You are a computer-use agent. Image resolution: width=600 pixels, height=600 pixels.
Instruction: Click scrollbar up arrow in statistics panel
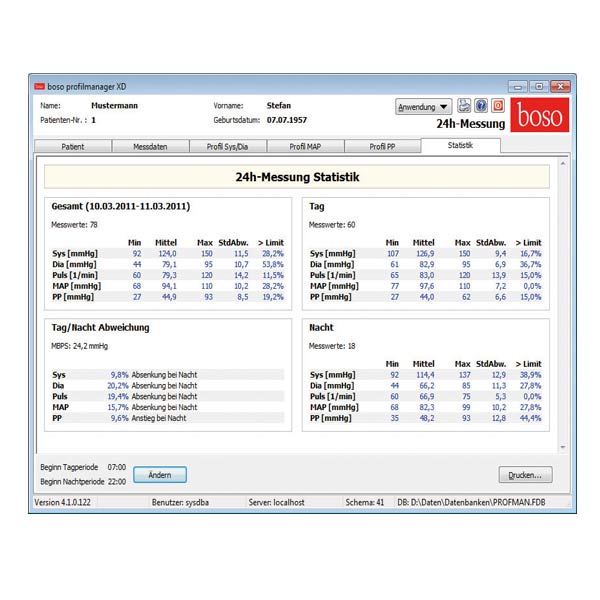(562, 163)
